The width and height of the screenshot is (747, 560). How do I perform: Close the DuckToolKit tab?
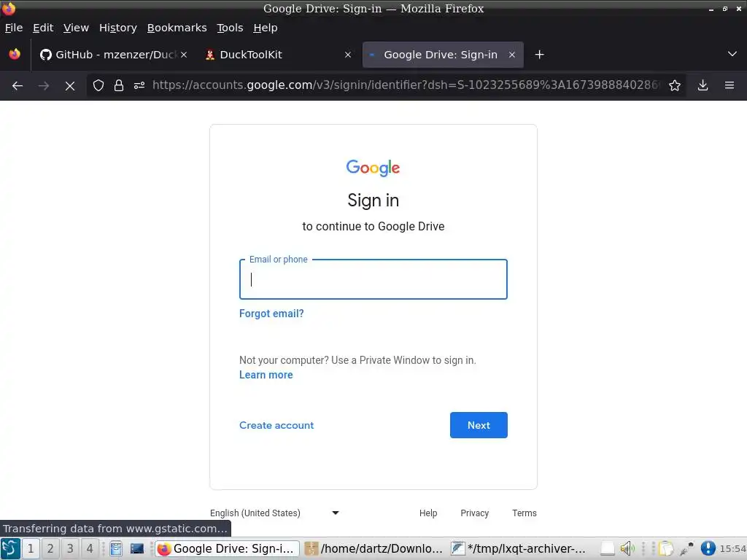[x=348, y=55]
